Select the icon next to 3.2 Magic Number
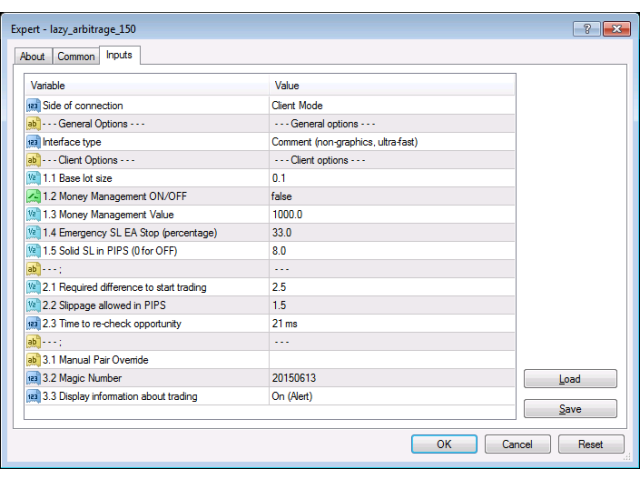Viewport: 640px width, 480px height. click(x=32, y=378)
